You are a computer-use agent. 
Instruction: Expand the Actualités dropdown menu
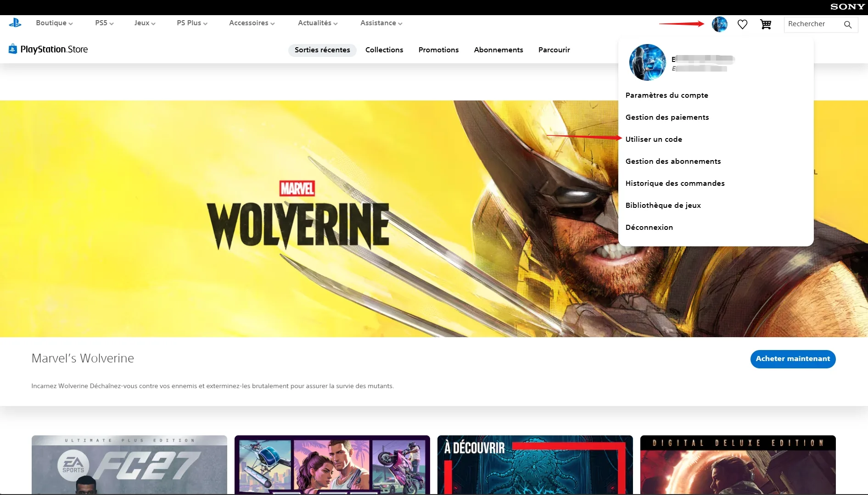coord(318,23)
